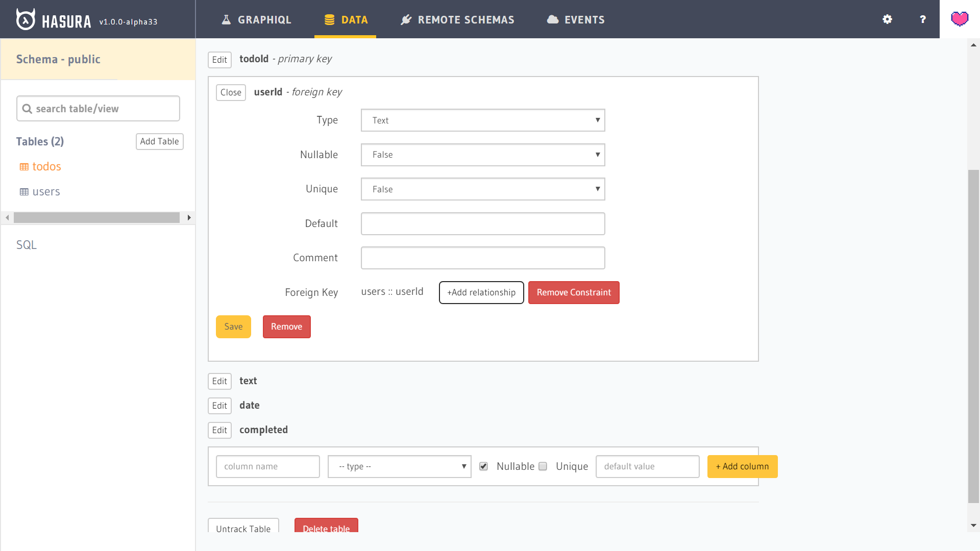
Task: Click the Events cloud icon
Action: pos(552,19)
